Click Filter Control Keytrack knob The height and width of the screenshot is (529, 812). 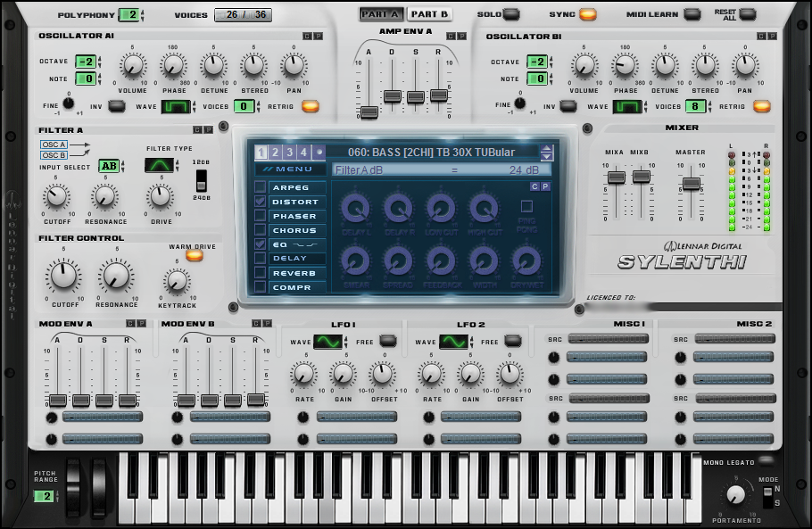[177, 282]
